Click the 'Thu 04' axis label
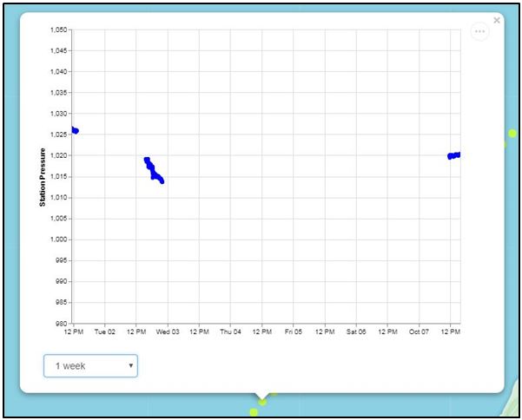The width and height of the screenshot is (522, 420). pyautogui.click(x=230, y=331)
